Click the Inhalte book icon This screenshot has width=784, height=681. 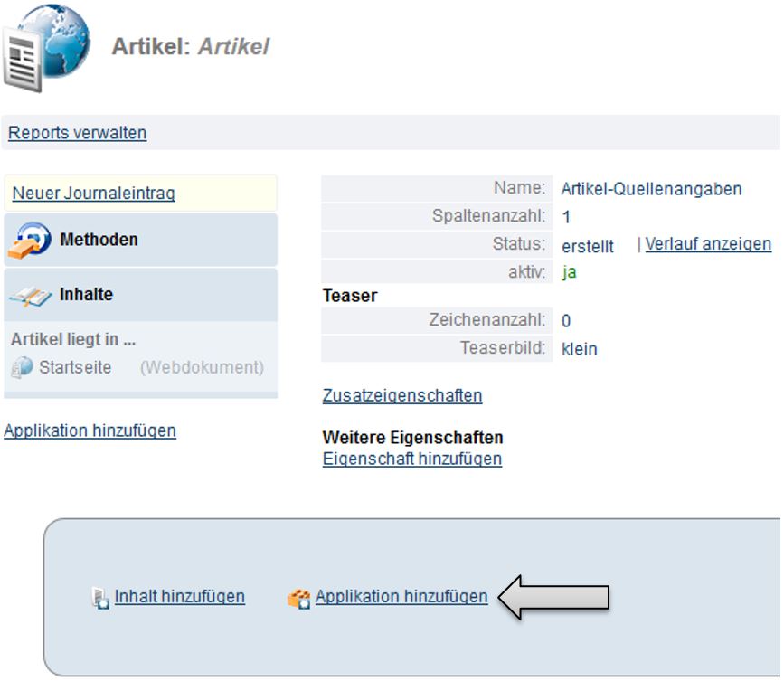[30, 296]
